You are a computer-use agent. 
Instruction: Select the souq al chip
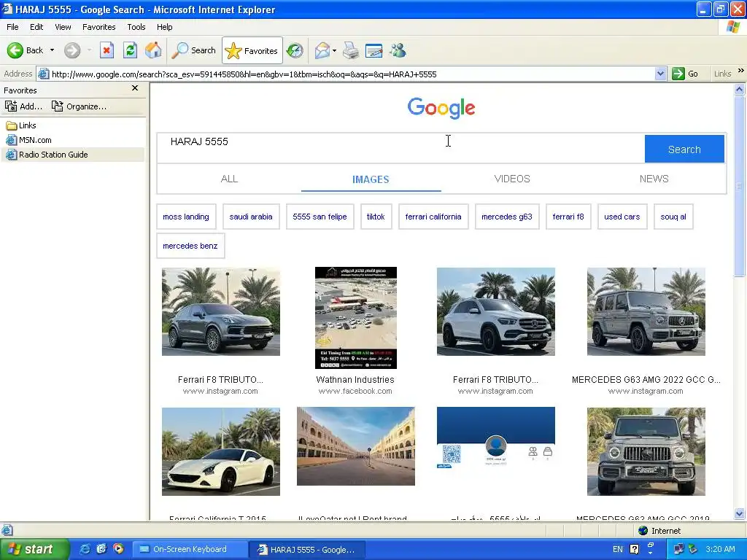point(673,217)
